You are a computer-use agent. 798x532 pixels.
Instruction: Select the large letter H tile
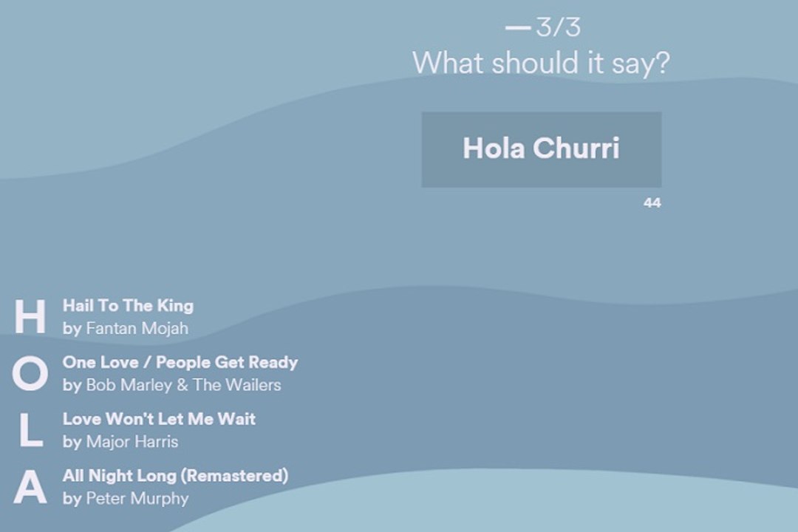pos(30,317)
